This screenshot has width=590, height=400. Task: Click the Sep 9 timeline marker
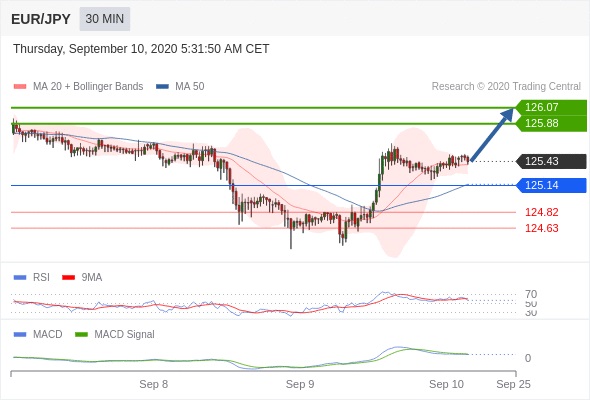pos(300,384)
